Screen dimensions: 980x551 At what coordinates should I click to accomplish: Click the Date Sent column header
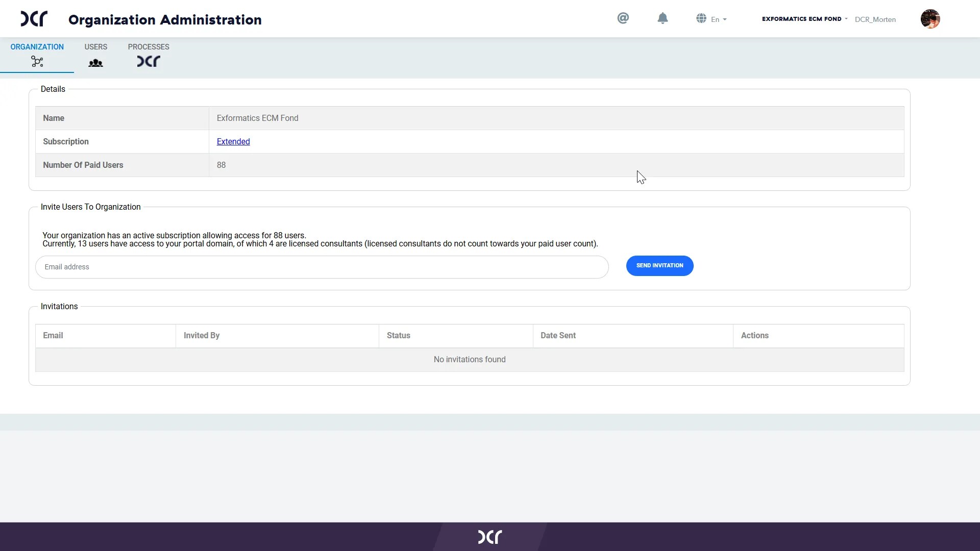(558, 336)
